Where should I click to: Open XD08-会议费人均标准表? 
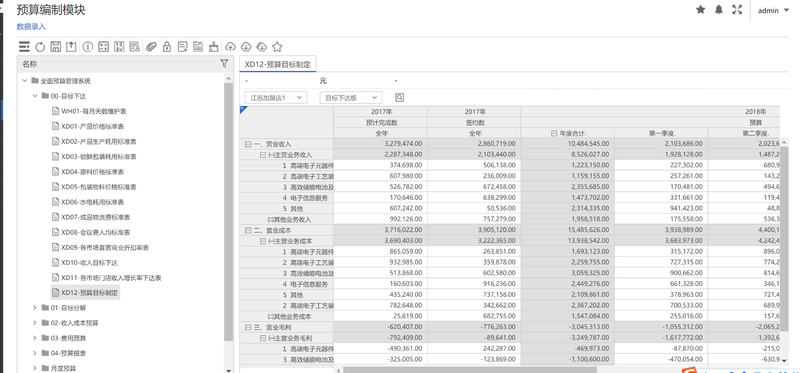95,232
